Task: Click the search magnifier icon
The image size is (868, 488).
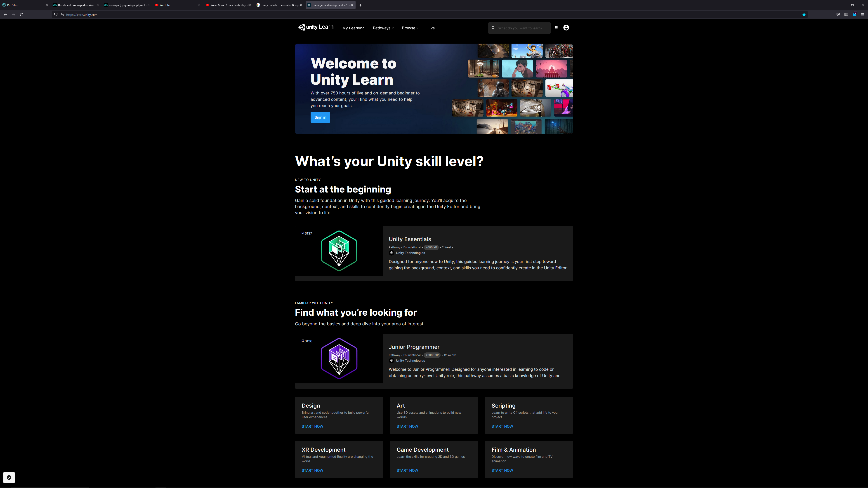Action: [493, 28]
